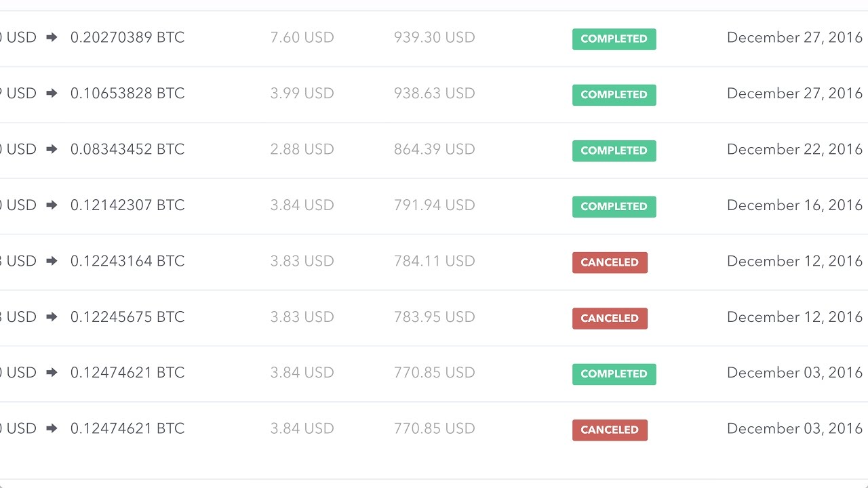
Task: Click the arrow icon before 0.20270389 BTC
Action: [x=52, y=38]
